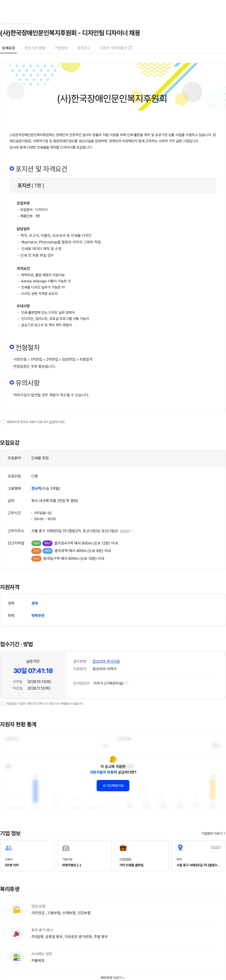This screenshot has height=980, width=226.
Task: Go to the 추천공고 tab
Action: [84, 48]
